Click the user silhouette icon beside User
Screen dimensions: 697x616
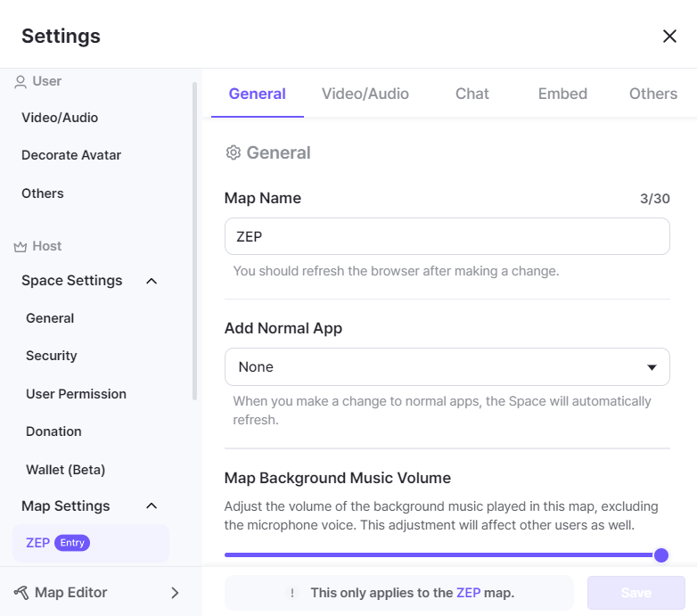click(20, 82)
